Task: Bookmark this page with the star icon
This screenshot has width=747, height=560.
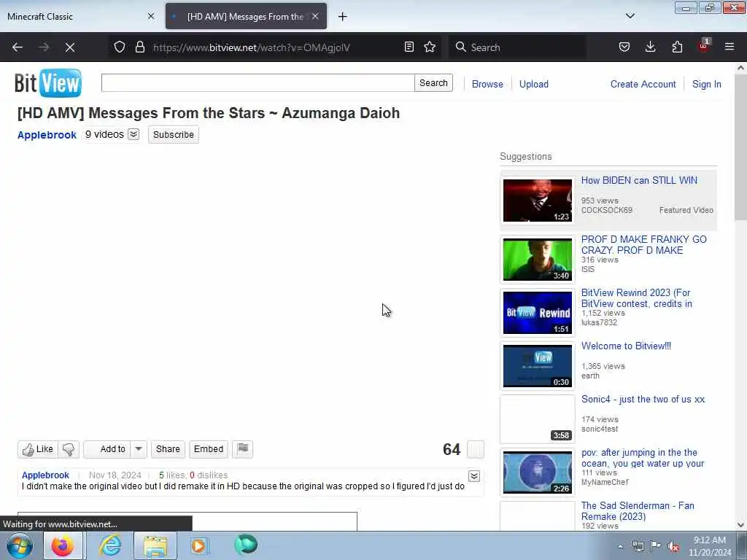Action: coord(430,47)
